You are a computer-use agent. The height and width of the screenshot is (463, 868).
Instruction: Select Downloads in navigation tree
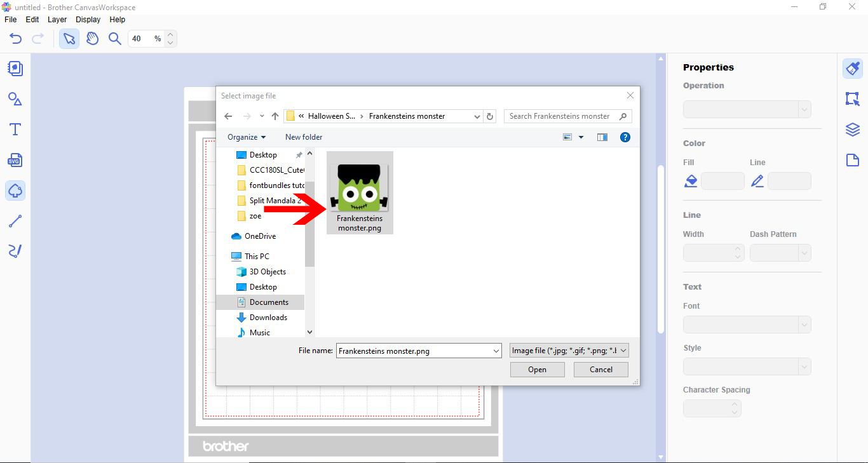click(x=262, y=318)
